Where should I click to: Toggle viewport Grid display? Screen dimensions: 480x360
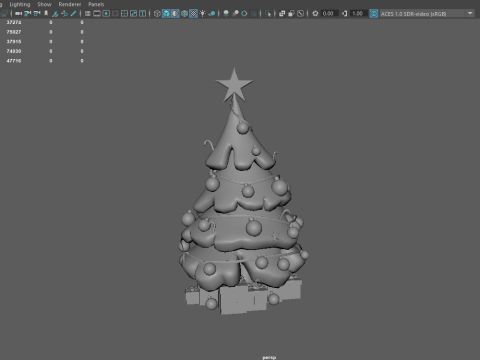point(88,14)
